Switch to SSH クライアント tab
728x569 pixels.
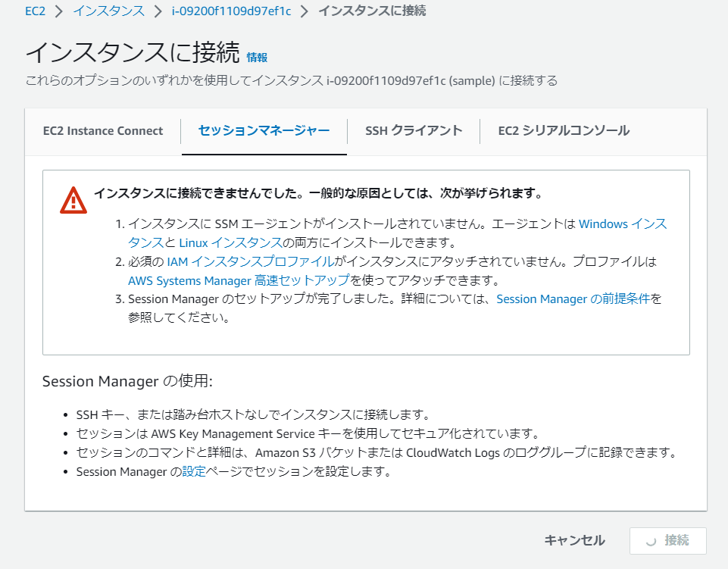pos(414,130)
